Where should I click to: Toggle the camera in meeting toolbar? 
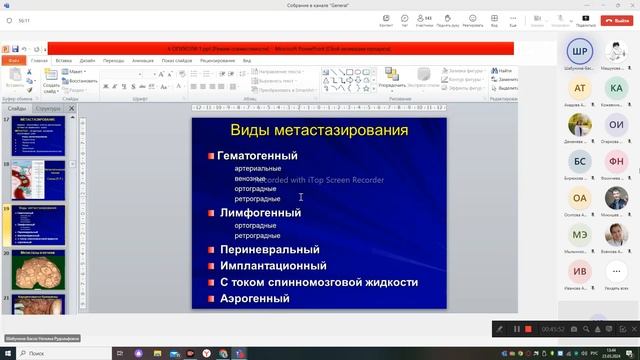point(537,19)
